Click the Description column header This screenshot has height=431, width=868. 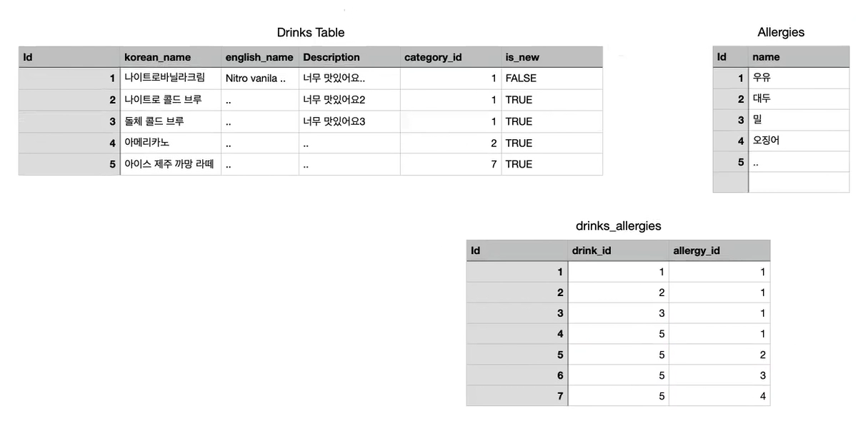pyautogui.click(x=349, y=57)
